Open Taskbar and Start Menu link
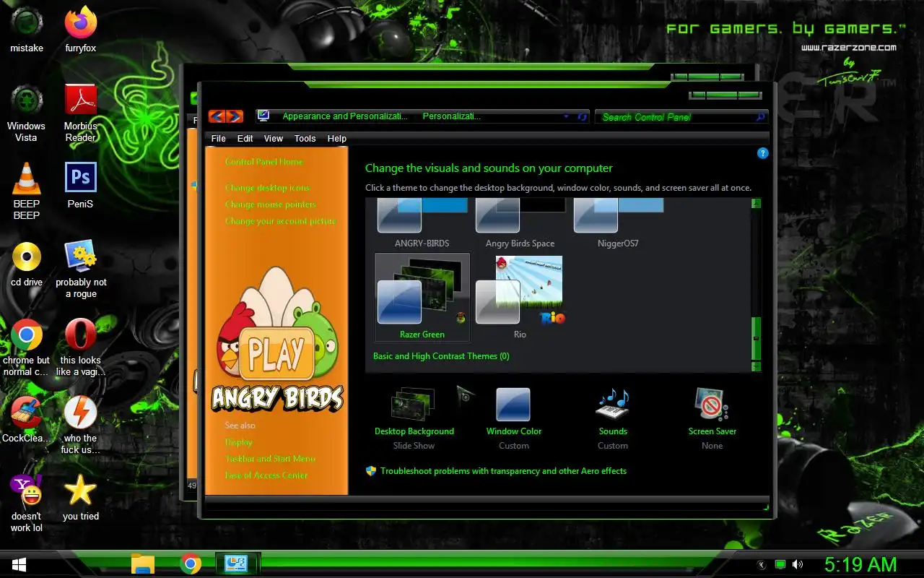Screen dimensions: 924x578 click(270, 459)
